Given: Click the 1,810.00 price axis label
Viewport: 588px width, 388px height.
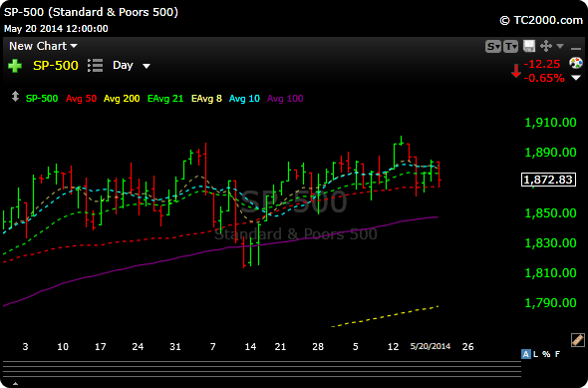Looking at the screenshot, I should tap(550, 273).
